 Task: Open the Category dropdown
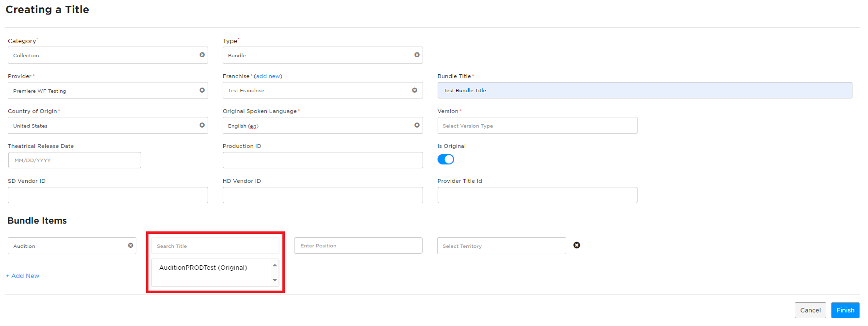click(108, 55)
